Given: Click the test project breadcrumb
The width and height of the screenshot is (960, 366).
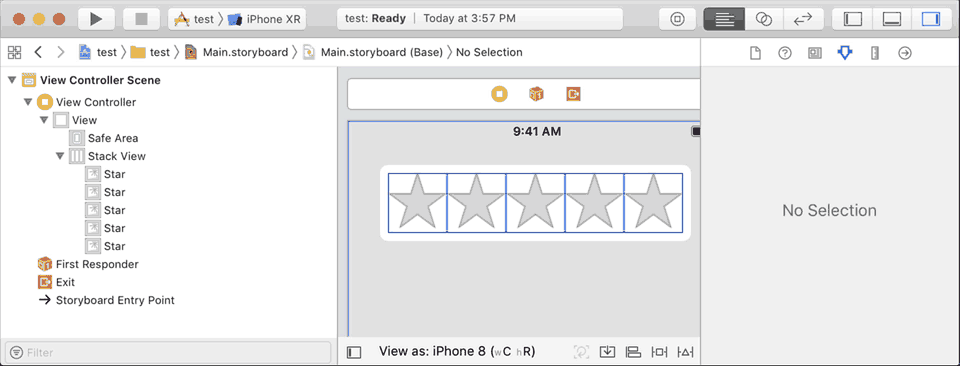Looking at the screenshot, I should coord(97,52).
